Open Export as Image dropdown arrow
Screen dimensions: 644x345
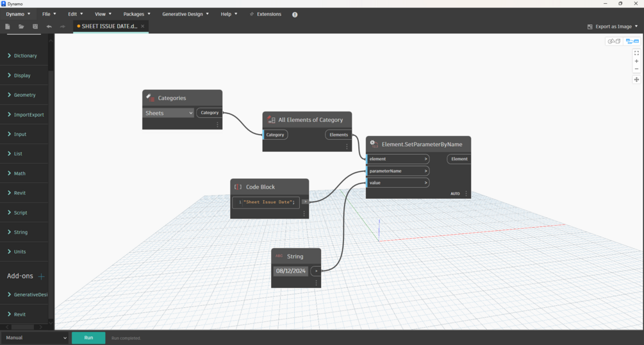[636, 26]
